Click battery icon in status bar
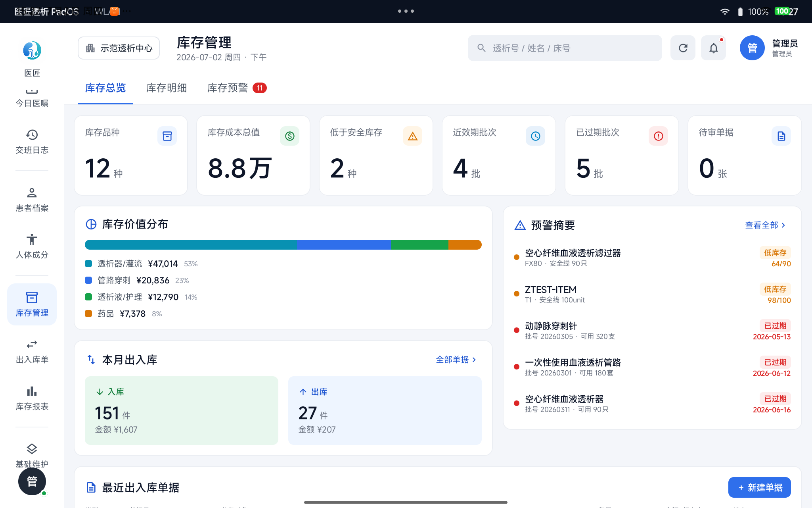Screen dimensions: 812x508 [x=740, y=12]
